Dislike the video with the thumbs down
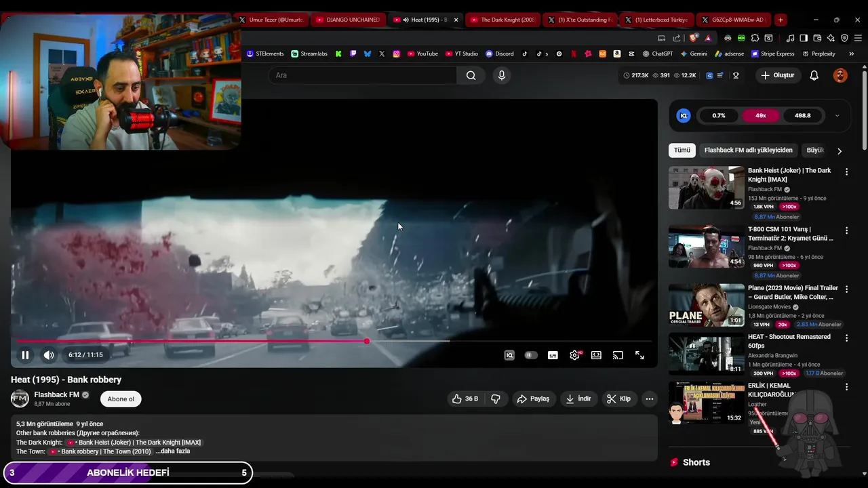This screenshot has width=868, height=488. 496,399
